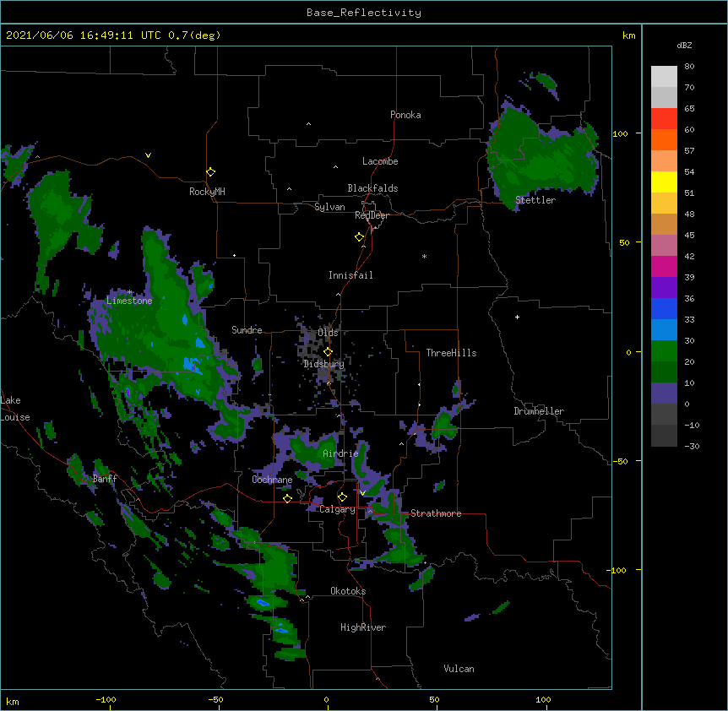728x711 pixels.
Task: Select the Banff label
Action: 105,479
